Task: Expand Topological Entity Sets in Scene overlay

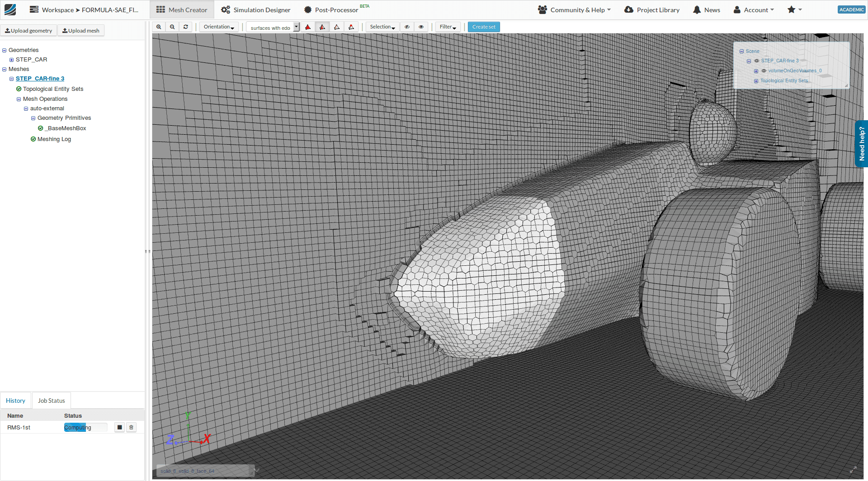Action: [x=756, y=81]
